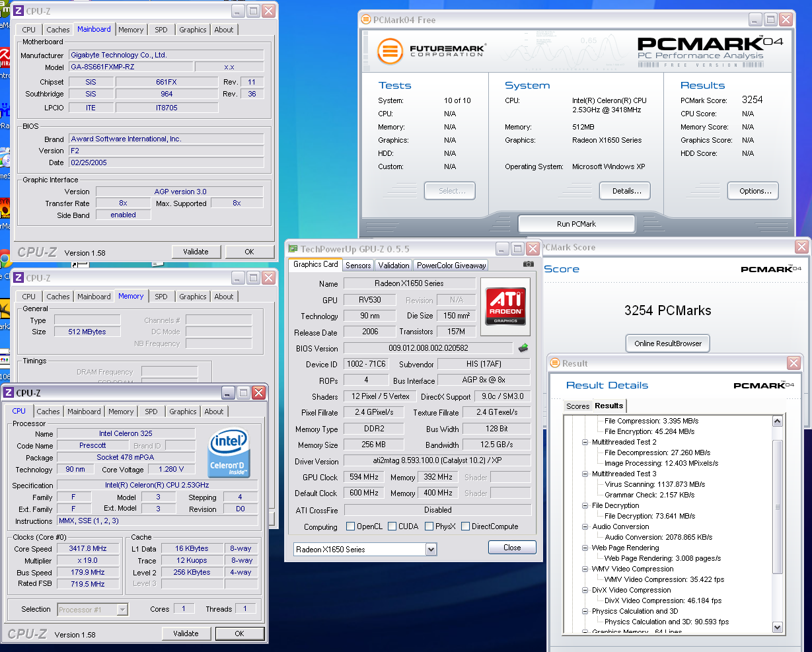Open SPD tab in the Mainboard CPU-Z window
The width and height of the screenshot is (812, 652).
pos(161,30)
